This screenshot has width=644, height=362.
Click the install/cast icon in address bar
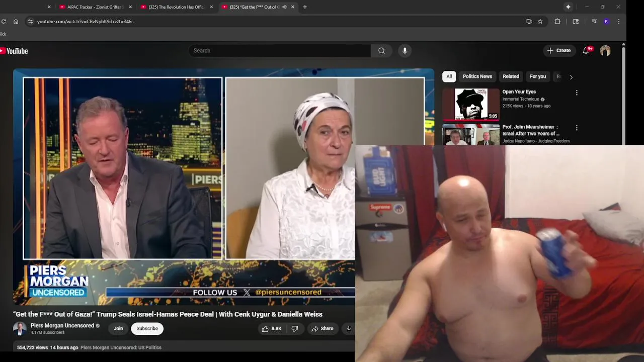coord(529,22)
